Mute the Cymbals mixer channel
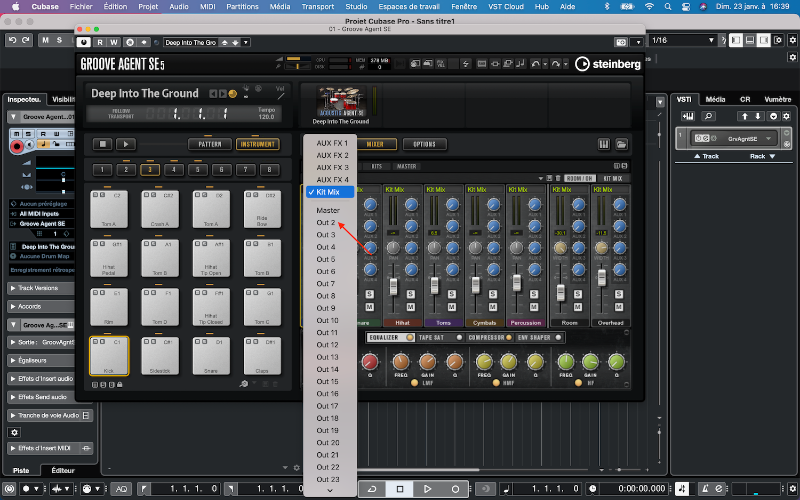The width and height of the screenshot is (800, 500). [493, 307]
